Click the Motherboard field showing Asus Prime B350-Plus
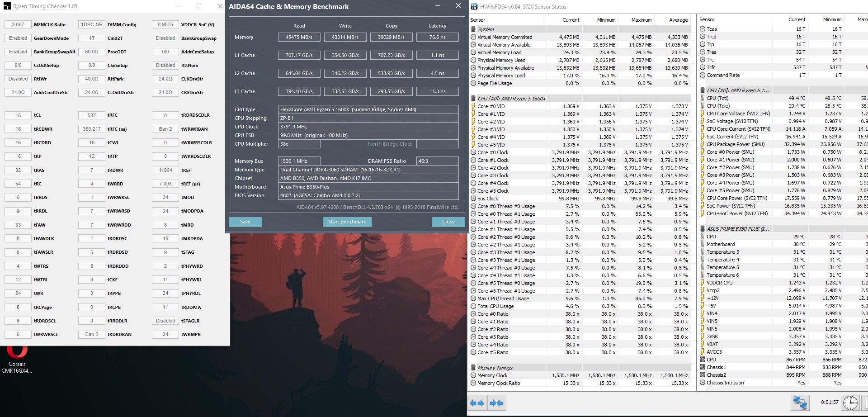The image size is (868, 417). click(368, 187)
